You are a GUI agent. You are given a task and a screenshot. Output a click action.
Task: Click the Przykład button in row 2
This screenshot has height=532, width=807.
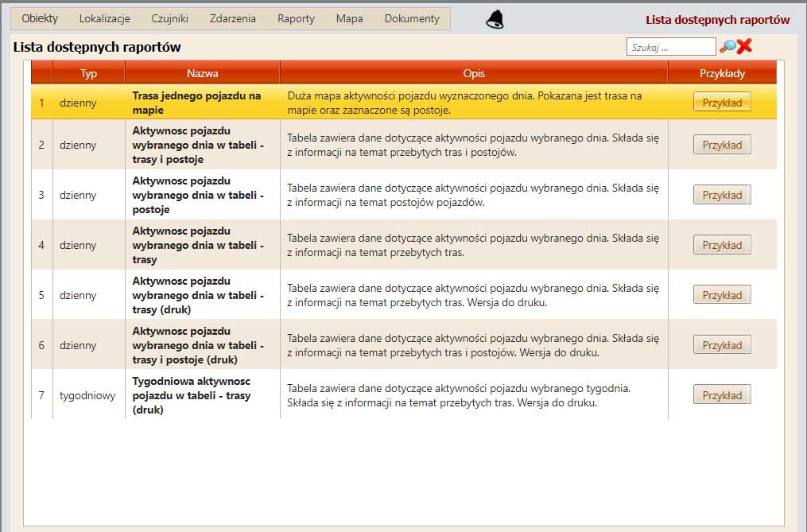click(722, 145)
